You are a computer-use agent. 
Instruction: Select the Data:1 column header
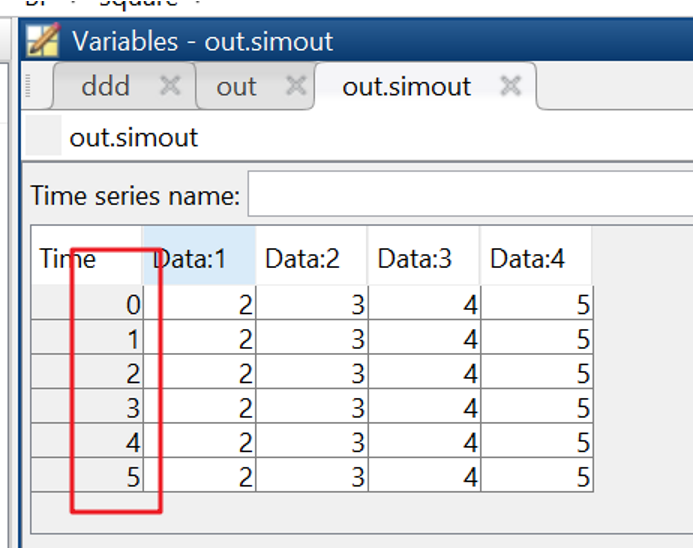pyautogui.click(x=199, y=259)
